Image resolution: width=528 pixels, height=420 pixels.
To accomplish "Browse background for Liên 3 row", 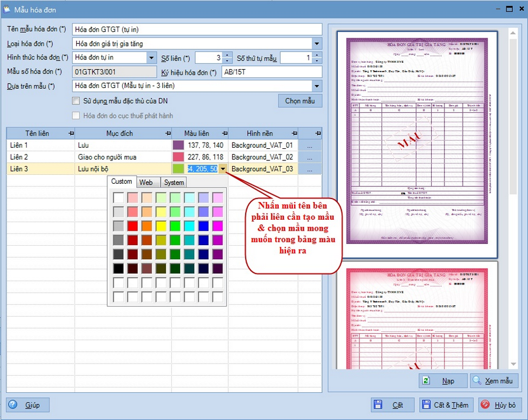I will point(310,169).
